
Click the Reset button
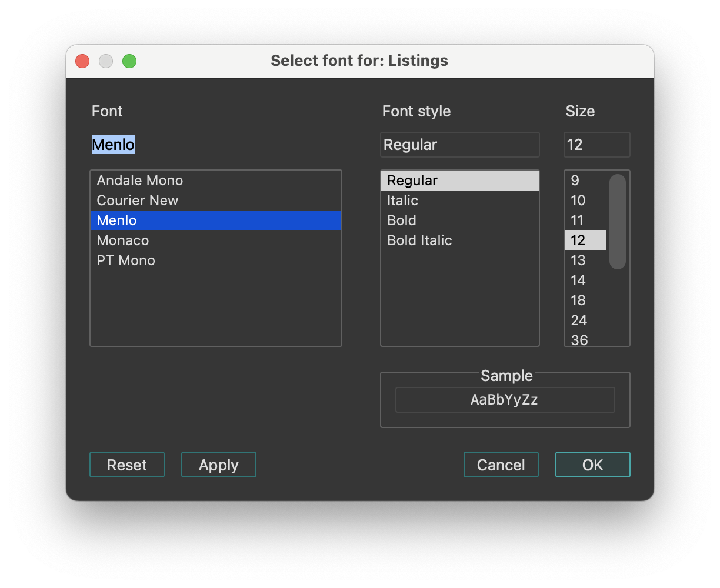[126, 465]
